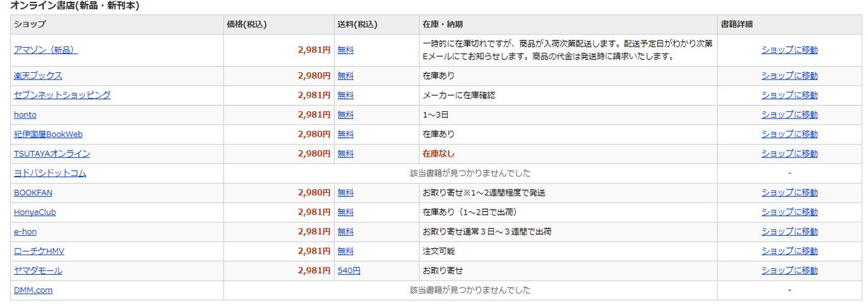Open the ヨドバシドットコム shop link
The image size is (868, 308).
point(50,173)
